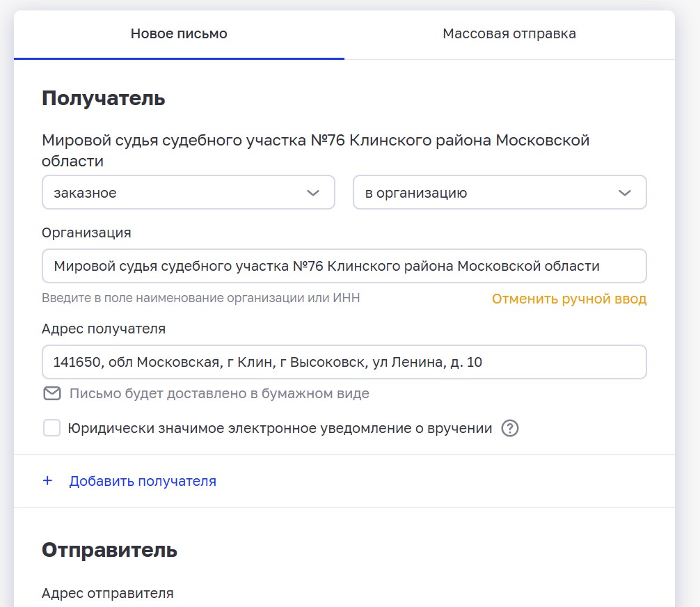Click the Отправитель section heading
The width and height of the screenshot is (700, 607).
109,551
